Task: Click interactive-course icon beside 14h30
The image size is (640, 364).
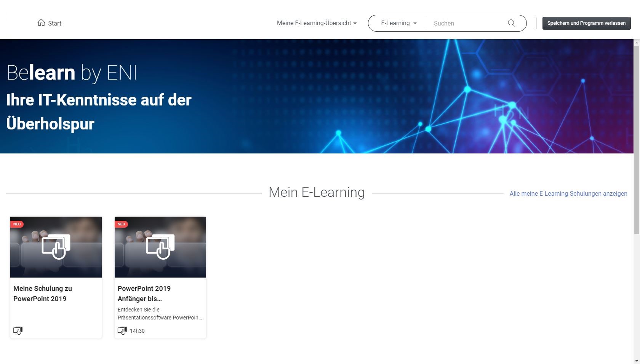Action: 122,330
